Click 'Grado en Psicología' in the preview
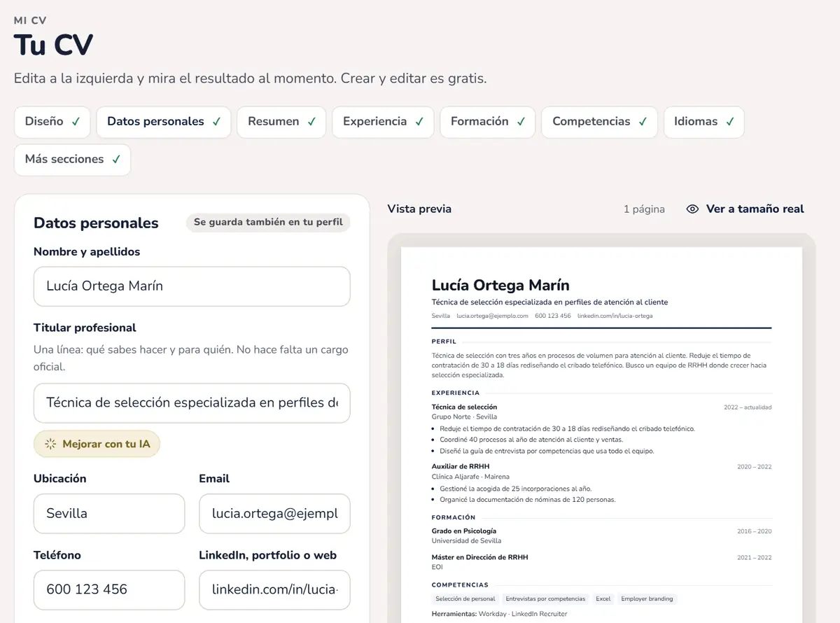Image resolution: width=840 pixels, height=623 pixels. click(464, 531)
